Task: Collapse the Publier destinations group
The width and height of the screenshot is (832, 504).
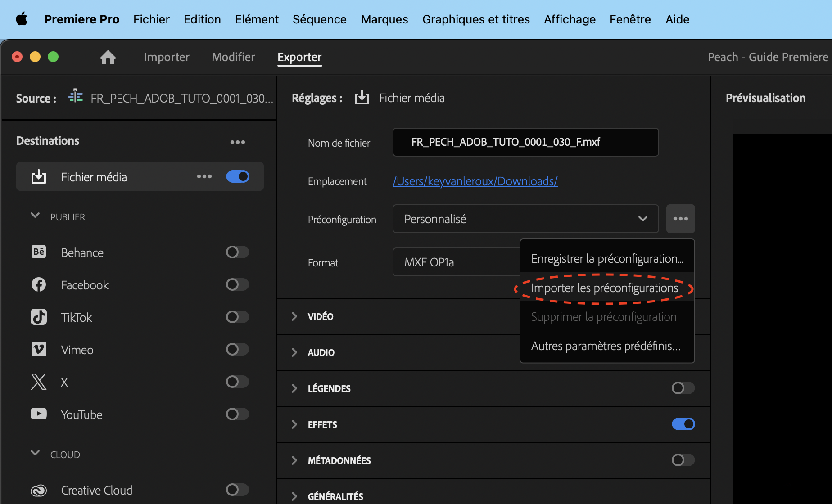Action: pyautogui.click(x=35, y=216)
